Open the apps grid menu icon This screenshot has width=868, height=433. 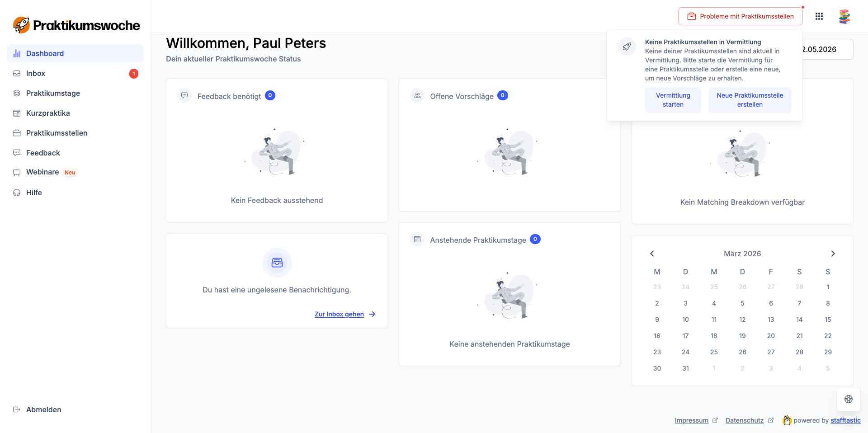(x=819, y=16)
